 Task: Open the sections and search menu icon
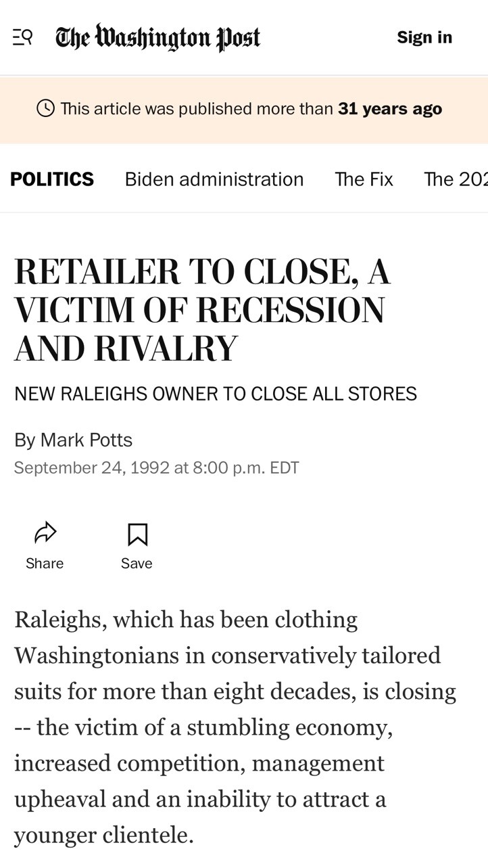pos(22,37)
